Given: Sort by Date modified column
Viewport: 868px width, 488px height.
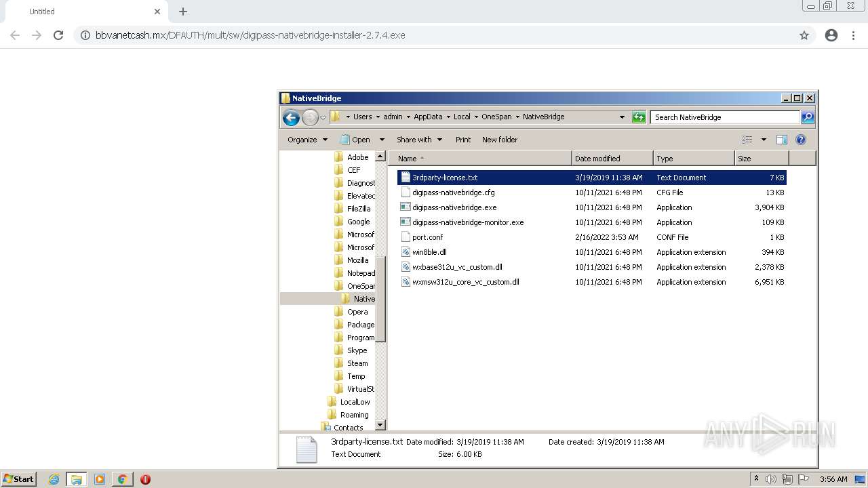Looking at the screenshot, I should (x=612, y=159).
